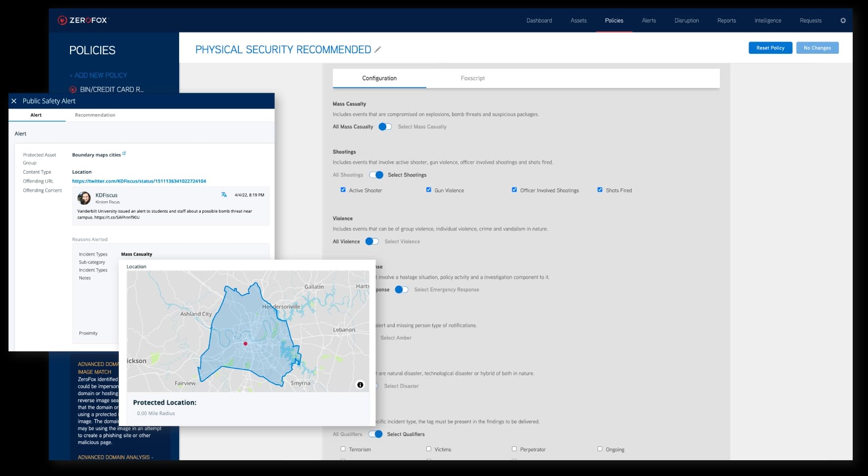Switch to the Recommendation tab
868x476 pixels.
click(x=95, y=114)
